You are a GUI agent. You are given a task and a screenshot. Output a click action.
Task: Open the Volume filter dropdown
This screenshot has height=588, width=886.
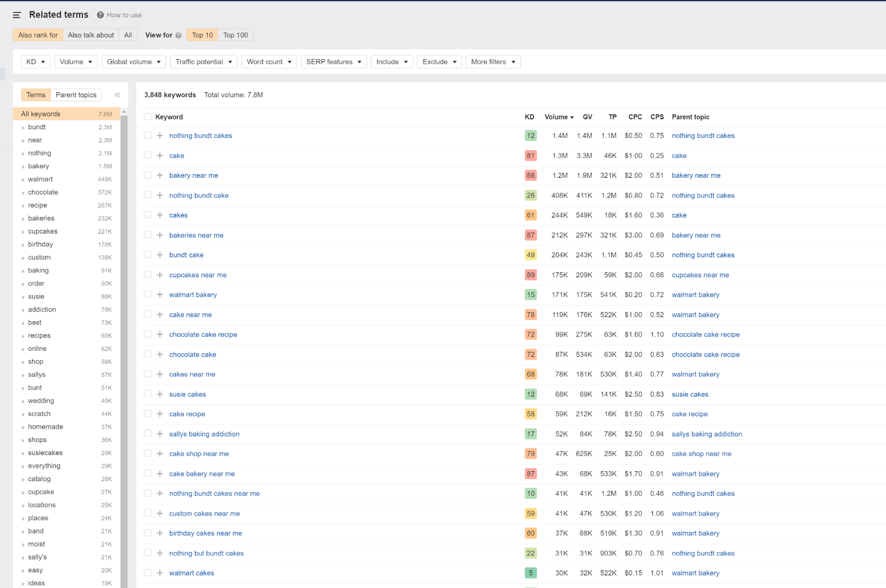tap(76, 62)
